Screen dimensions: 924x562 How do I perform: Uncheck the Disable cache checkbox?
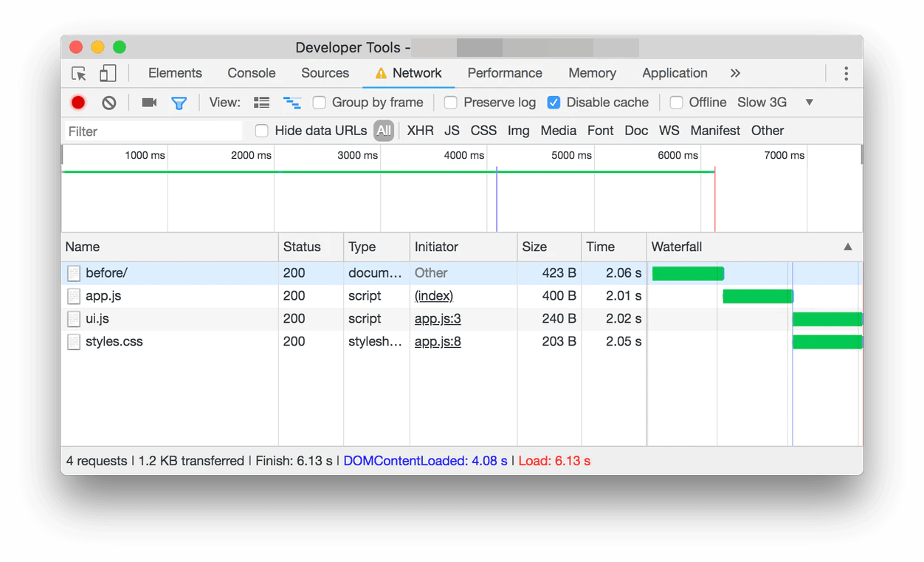(x=554, y=103)
